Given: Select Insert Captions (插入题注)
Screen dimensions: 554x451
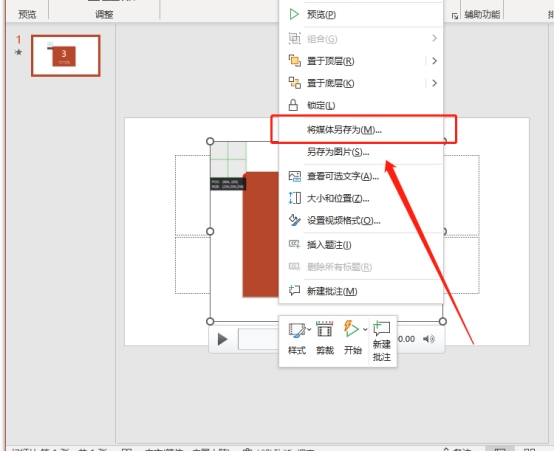Looking at the screenshot, I should point(361,245).
